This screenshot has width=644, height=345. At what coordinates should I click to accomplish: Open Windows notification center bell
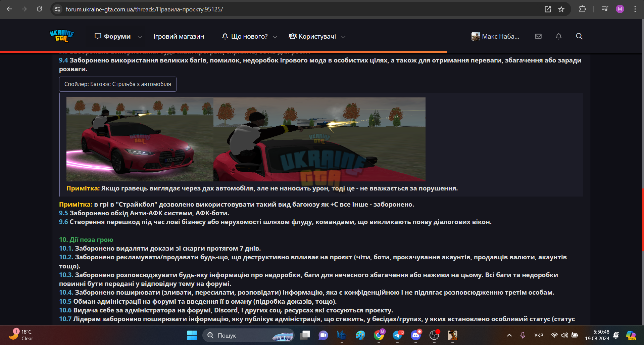[x=616, y=335]
